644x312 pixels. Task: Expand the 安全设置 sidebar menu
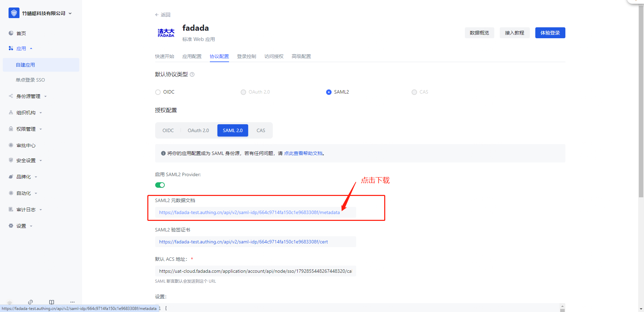(41, 160)
